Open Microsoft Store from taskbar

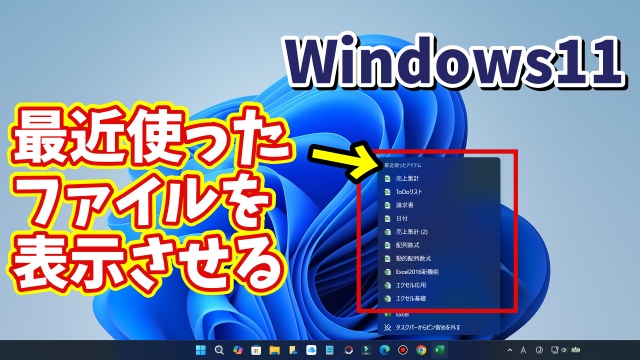(256, 350)
